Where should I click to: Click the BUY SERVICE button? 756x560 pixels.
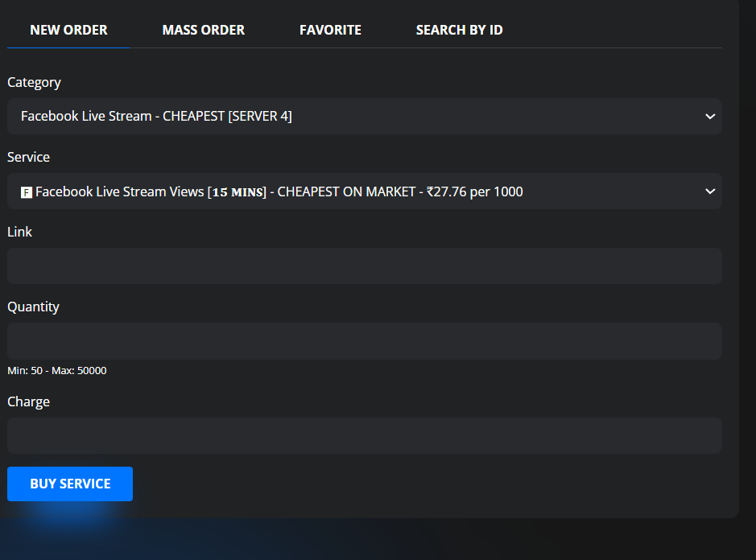[x=70, y=484]
